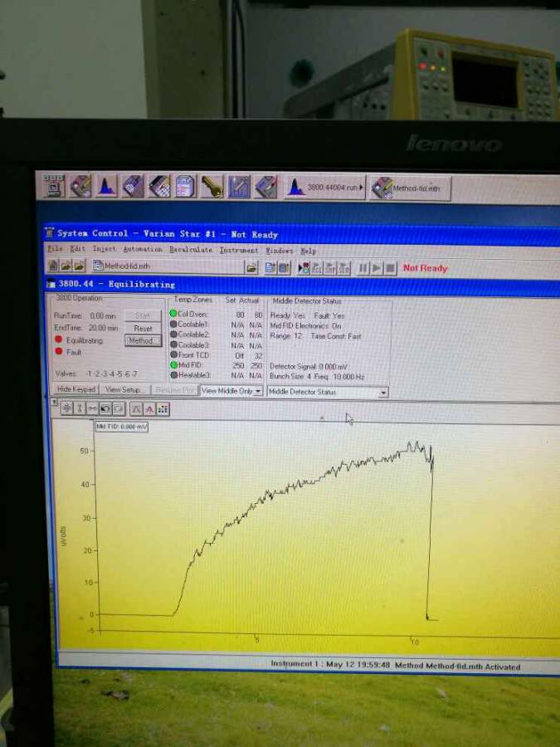Open the Help menu
Image resolution: width=560 pixels, height=747 pixels.
308,251
